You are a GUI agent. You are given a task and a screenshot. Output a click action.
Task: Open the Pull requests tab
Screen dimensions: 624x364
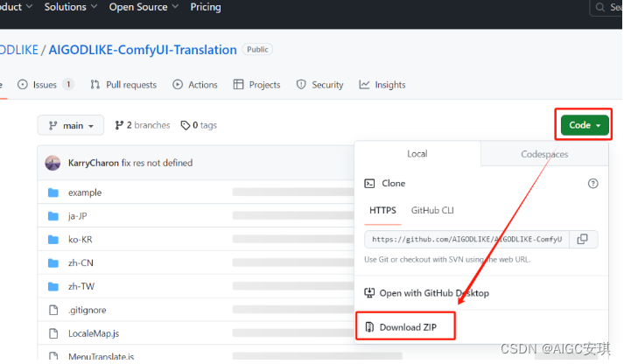click(123, 85)
